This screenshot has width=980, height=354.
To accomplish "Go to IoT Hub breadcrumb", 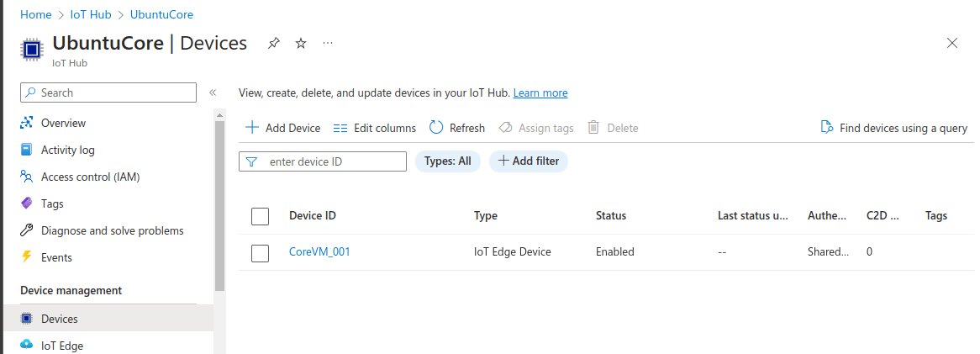I will [91, 14].
